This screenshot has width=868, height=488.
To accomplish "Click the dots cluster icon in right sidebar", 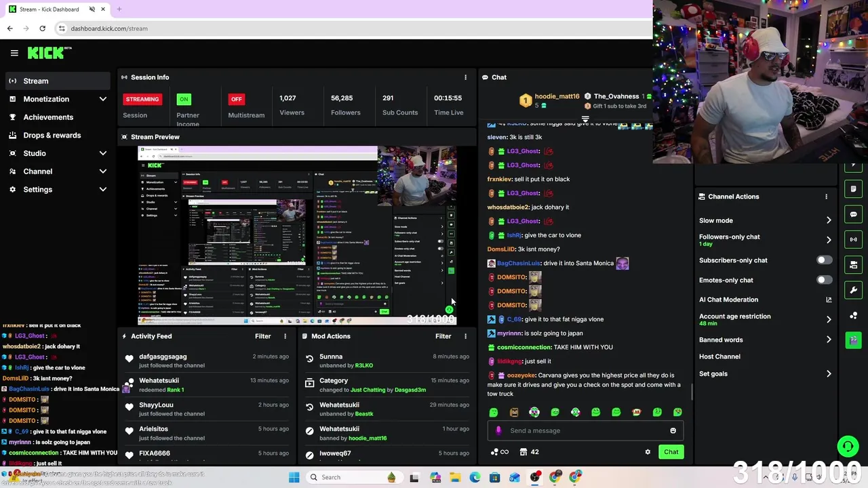I will [853, 315].
